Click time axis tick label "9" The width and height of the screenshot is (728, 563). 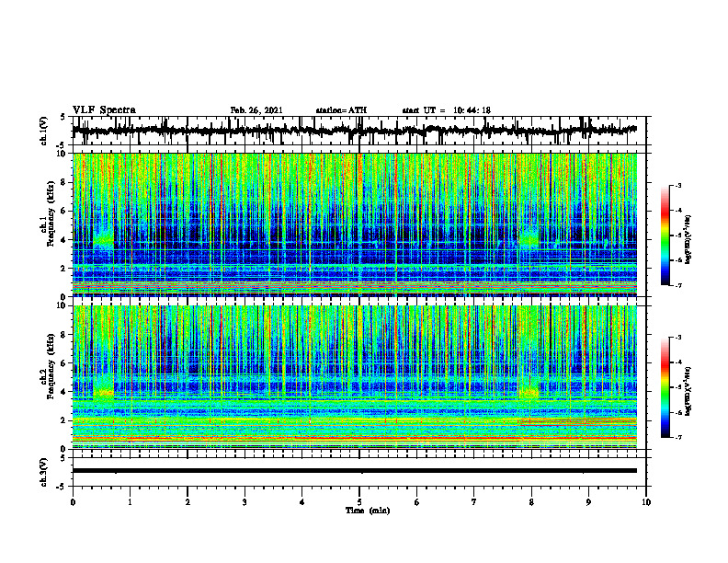coord(588,502)
